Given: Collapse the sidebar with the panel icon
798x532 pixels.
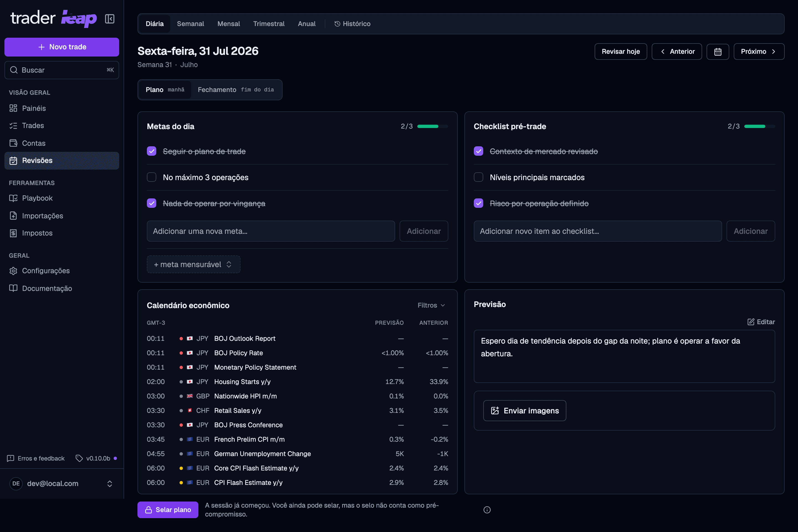Looking at the screenshot, I should (110, 19).
